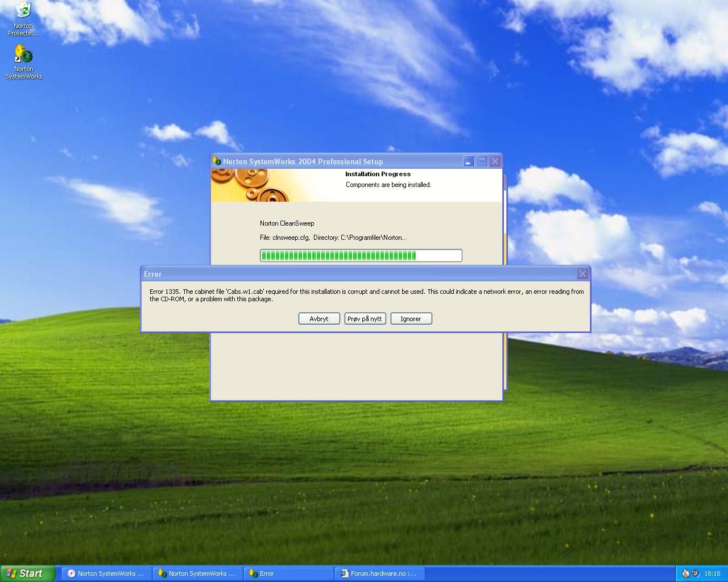The height and width of the screenshot is (582, 728).
Task: Click the installation progress bar
Action: (x=361, y=256)
